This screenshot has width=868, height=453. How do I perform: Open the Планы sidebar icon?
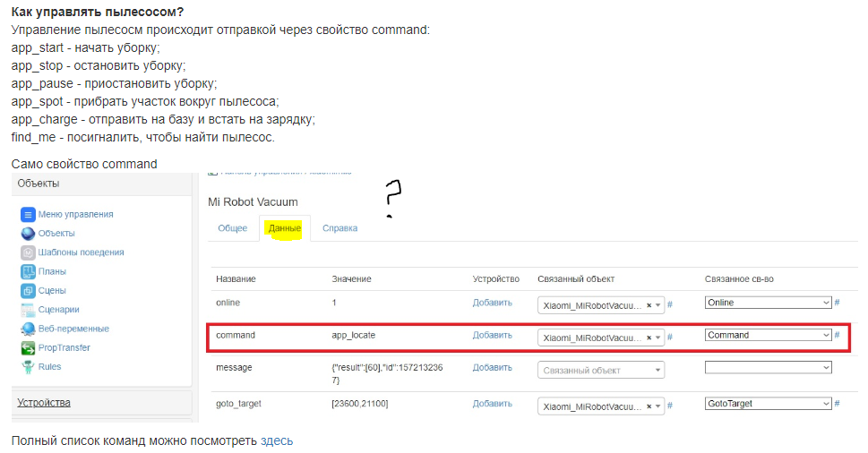[28, 271]
